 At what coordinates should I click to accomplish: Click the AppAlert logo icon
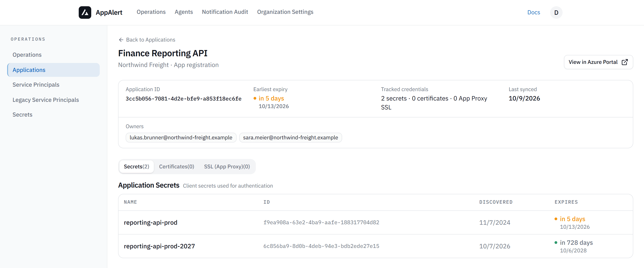tap(85, 12)
